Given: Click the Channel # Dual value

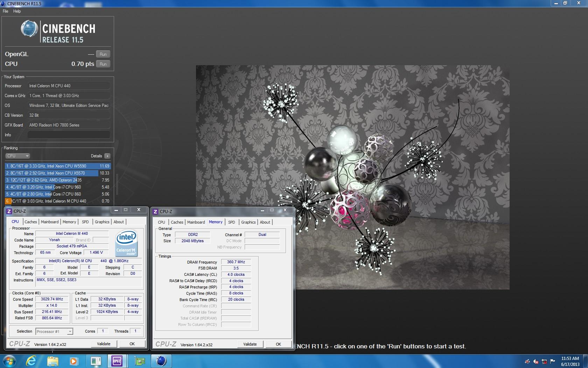Looking at the screenshot, I should [x=262, y=234].
